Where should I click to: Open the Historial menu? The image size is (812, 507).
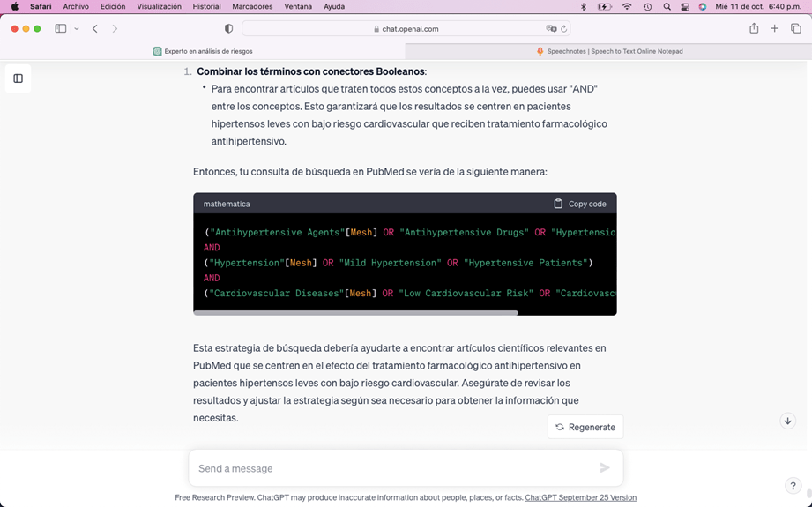click(x=207, y=6)
